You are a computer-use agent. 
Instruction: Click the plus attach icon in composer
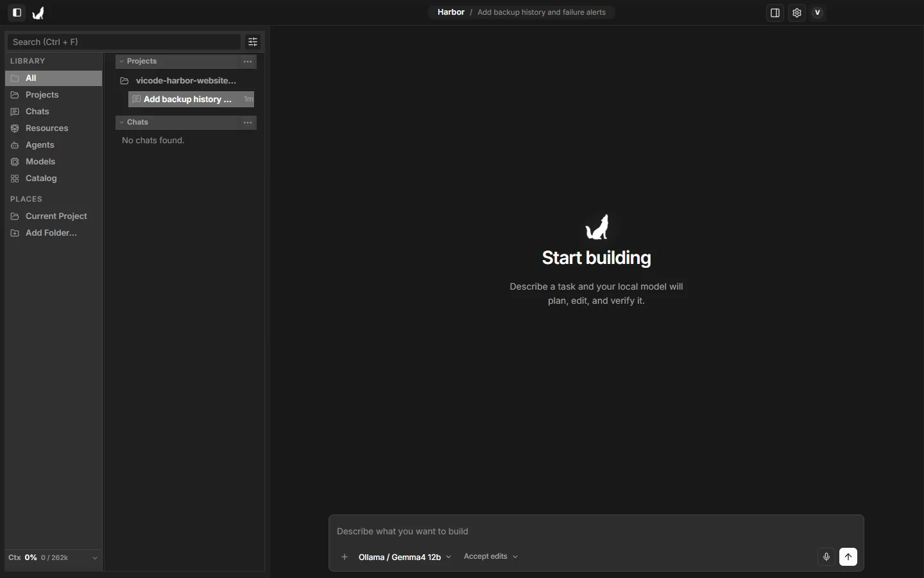tap(345, 557)
